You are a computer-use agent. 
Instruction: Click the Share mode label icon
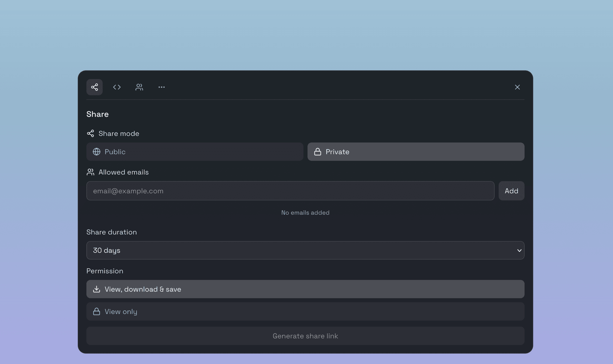(x=90, y=133)
